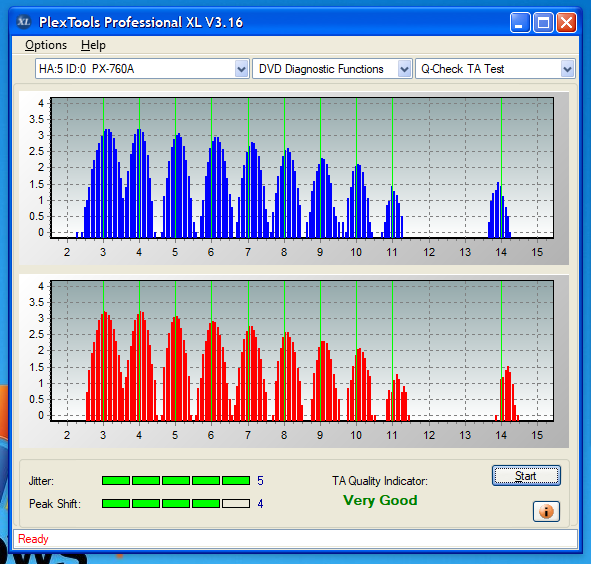591x564 pixels.
Task: Click the Peak Shift label
Action: 55,504
